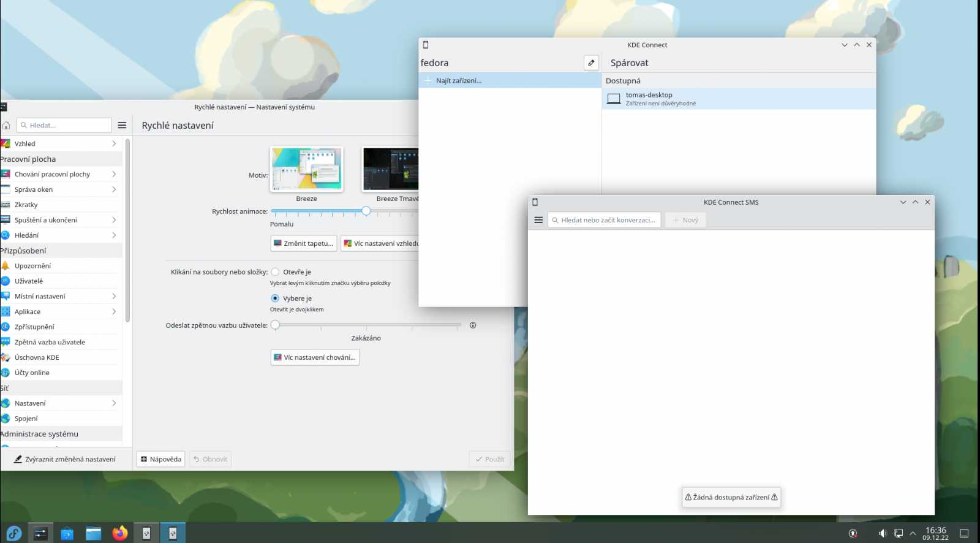Open Discover software center from taskbar
Viewport: 980px width, 543px height.
click(67, 533)
